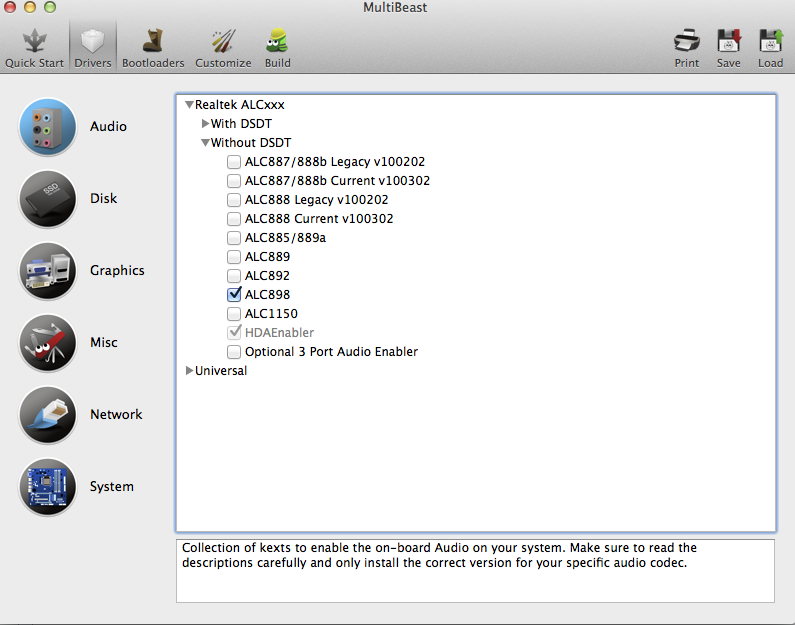The image size is (795, 625).
Task: Choose the Network category icon
Action: 48,415
